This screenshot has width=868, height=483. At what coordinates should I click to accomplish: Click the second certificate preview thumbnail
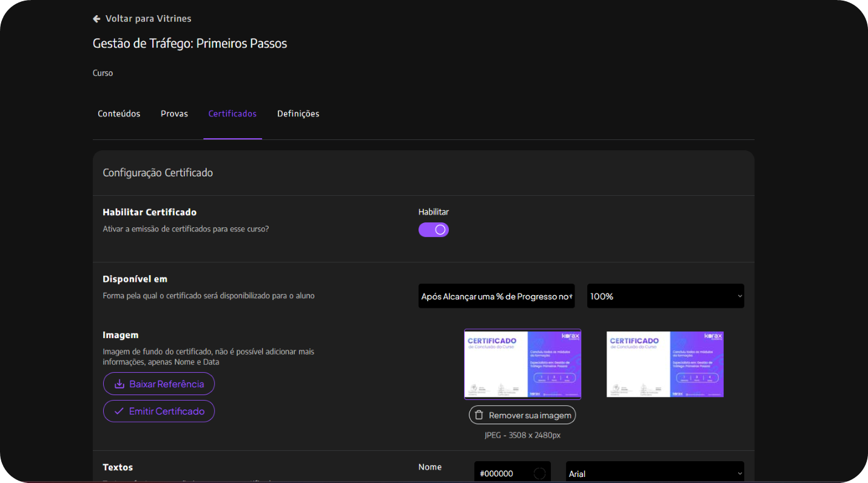coord(665,364)
